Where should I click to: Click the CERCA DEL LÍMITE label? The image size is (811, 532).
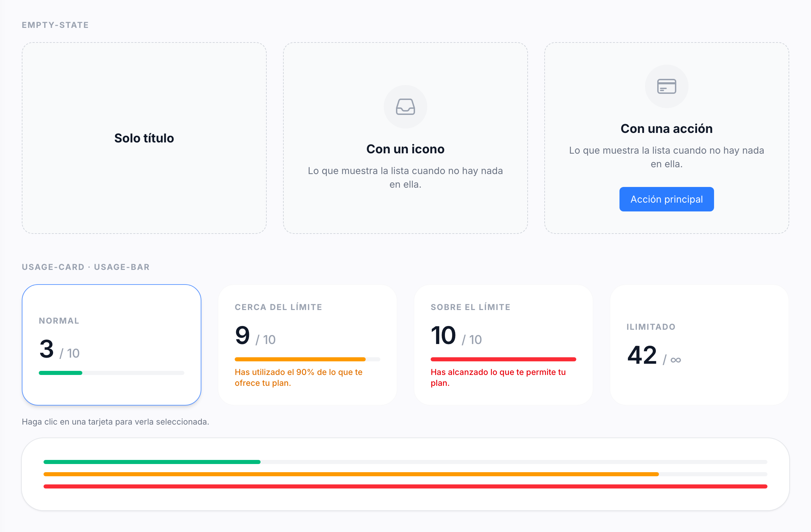(x=278, y=307)
